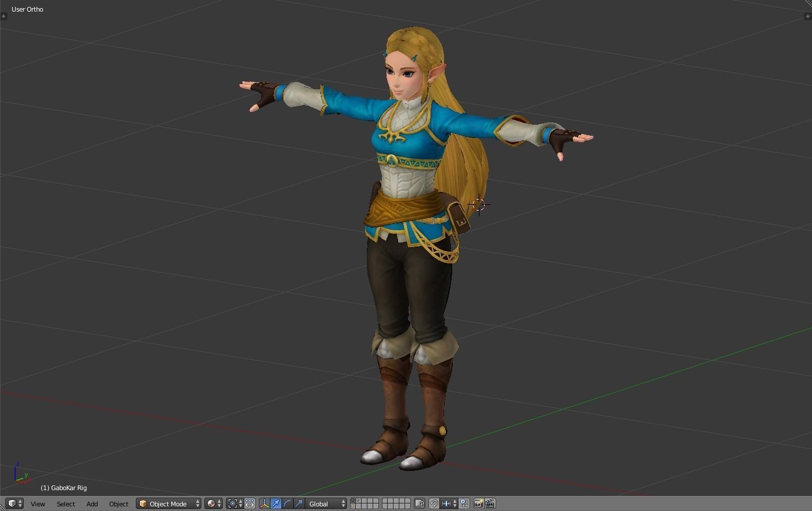Open the editor type selector icon
The width and height of the screenshot is (812, 511).
point(11,503)
